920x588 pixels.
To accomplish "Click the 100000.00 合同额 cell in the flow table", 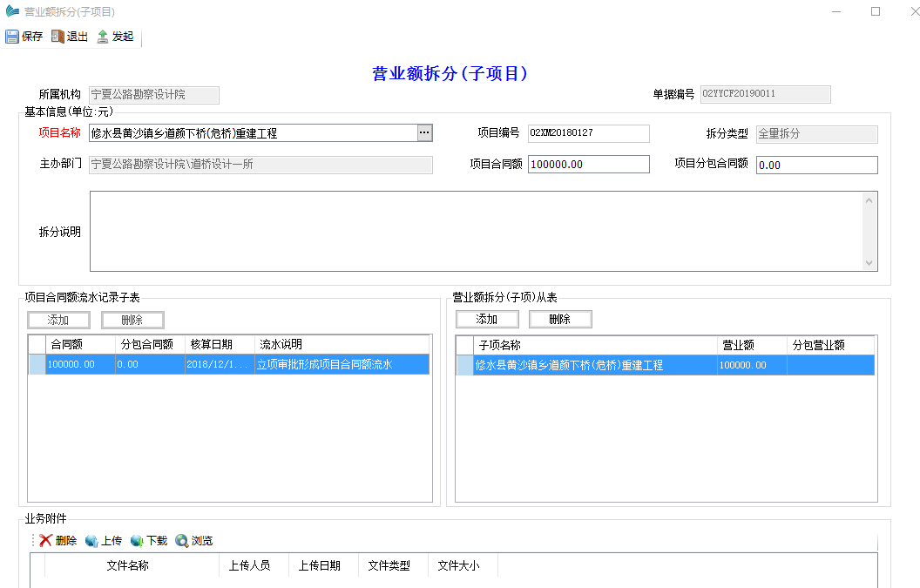I will coord(80,364).
